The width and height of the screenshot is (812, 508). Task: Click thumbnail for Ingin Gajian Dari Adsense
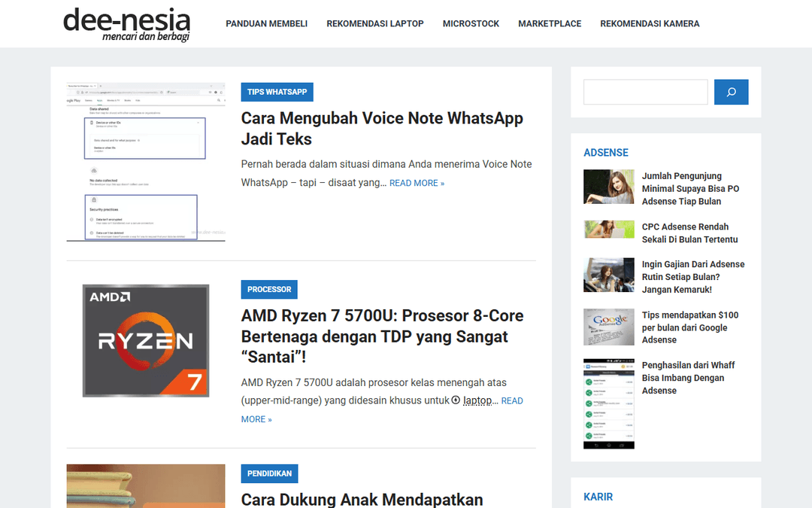(x=608, y=275)
